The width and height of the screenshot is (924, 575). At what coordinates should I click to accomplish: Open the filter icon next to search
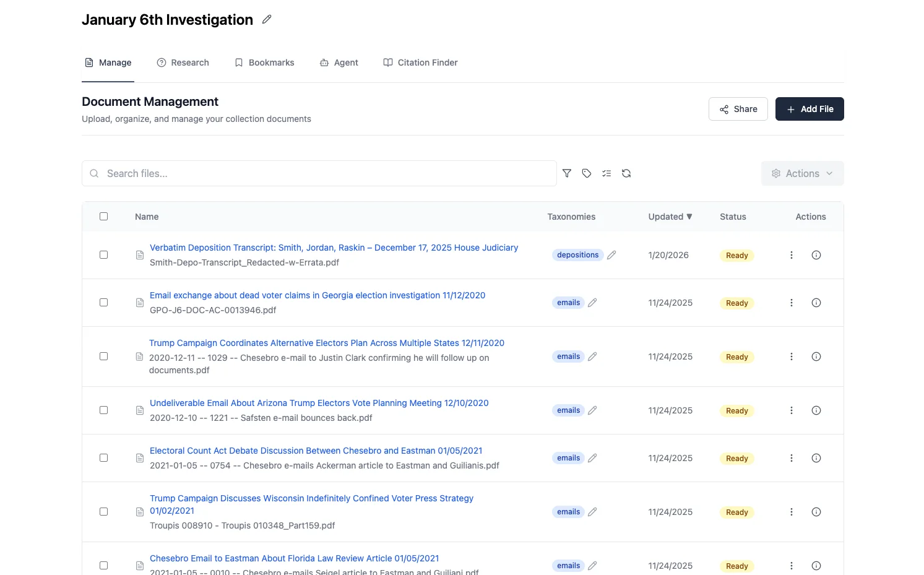[567, 173]
